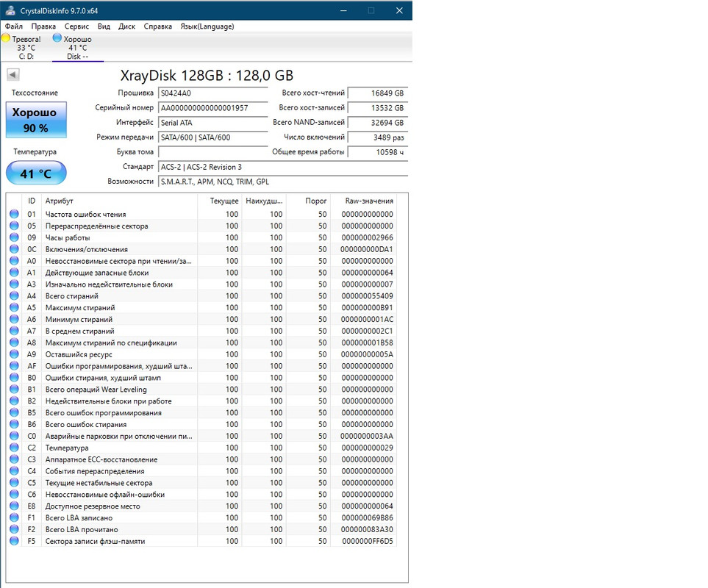This screenshot has height=588, width=708.
Task: Click the Raw-значения column header
Action: click(363, 201)
